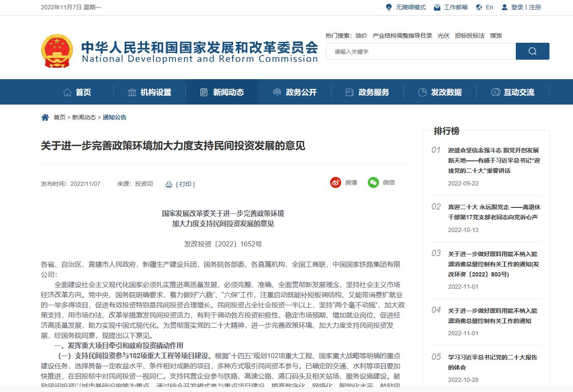Viewport: 573px width, 392px height.
Task: Click the 无障碍模式 link
Action: coord(411,7)
